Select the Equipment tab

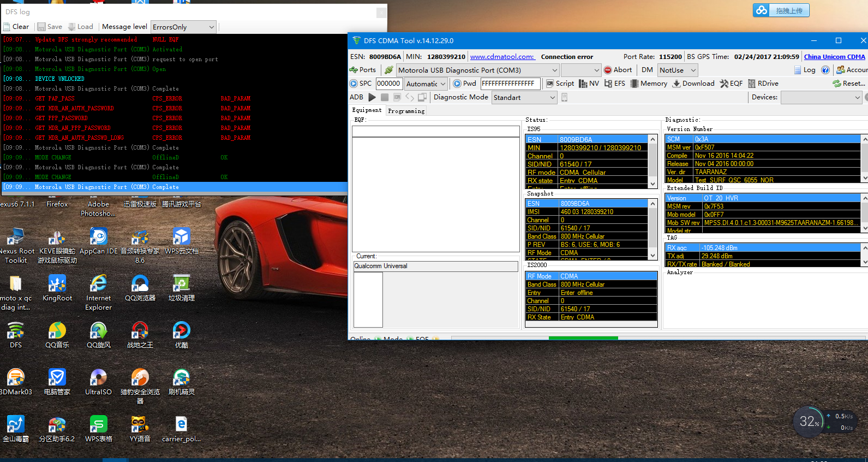click(x=367, y=110)
